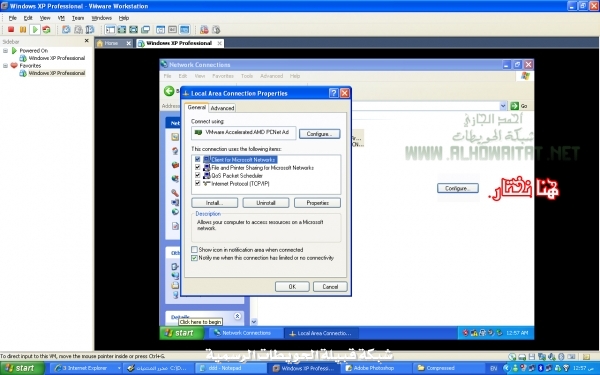600x375 pixels.
Task: Click the host Windows start button
Action: (23, 368)
